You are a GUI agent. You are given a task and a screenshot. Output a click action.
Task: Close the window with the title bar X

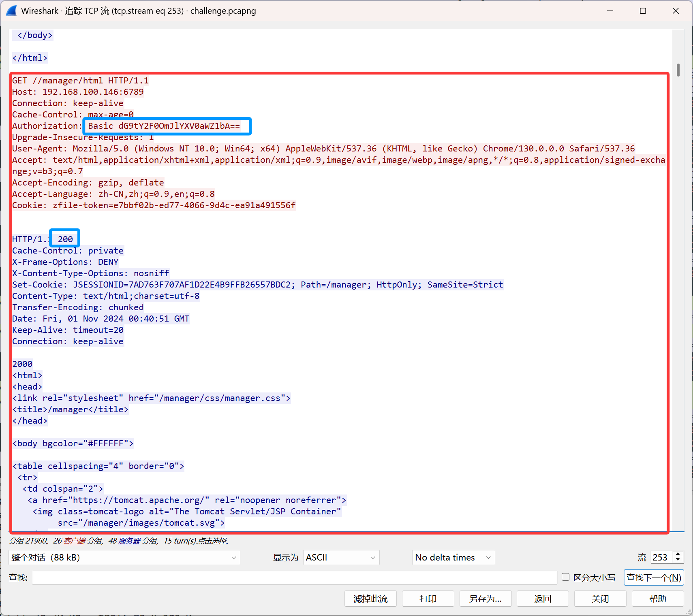pyautogui.click(x=676, y=11)
